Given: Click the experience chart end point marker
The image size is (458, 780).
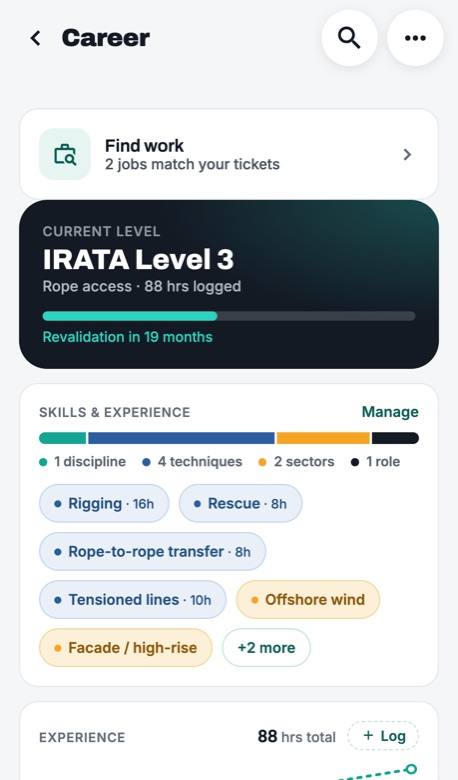Looking at the screenshot, I should coord(411,769).
